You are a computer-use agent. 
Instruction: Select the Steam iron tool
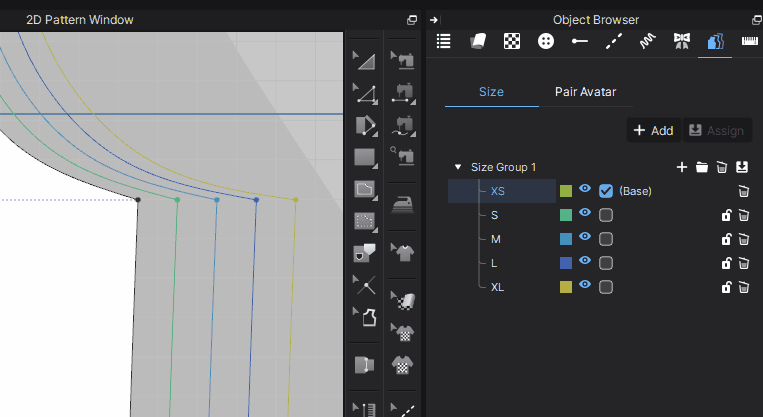point(402,205)
